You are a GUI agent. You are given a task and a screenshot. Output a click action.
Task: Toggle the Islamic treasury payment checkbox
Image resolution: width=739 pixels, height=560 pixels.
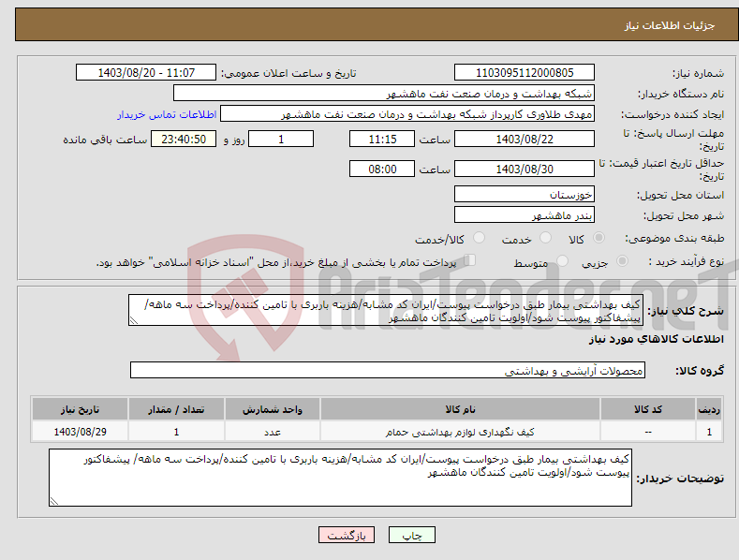pyautogui.click(x=470, y=260)
